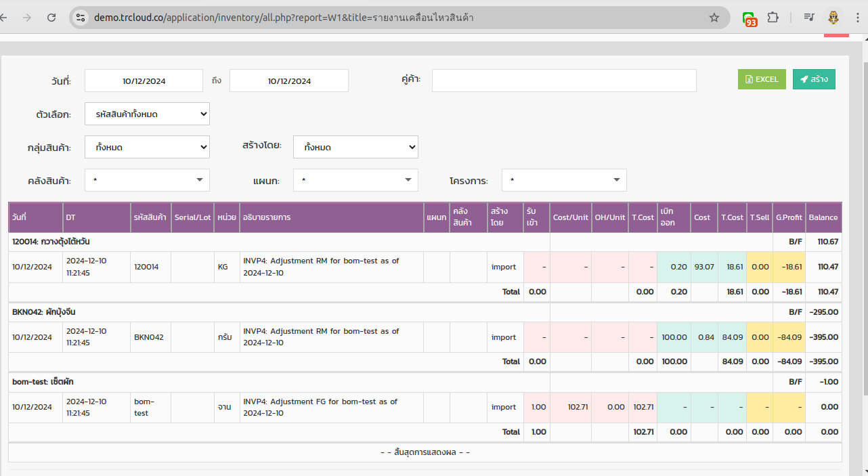Click the Balance column header

(823, 217)
